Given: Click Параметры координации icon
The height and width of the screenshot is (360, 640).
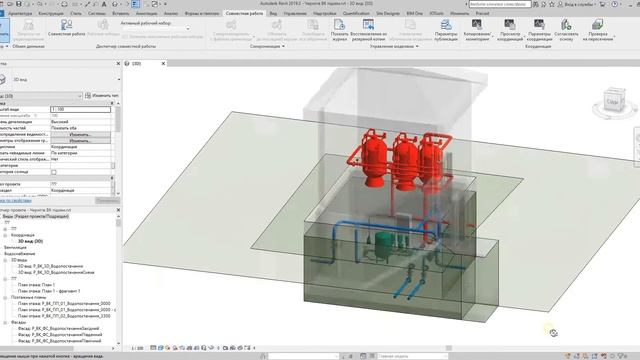Looking at the screenshot, I should (539, 24).
